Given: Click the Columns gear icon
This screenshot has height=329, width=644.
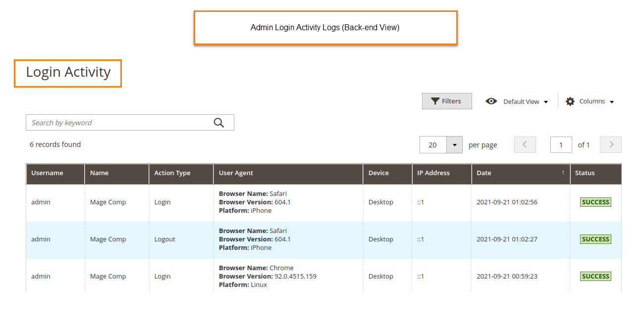Looking at the screenshot, I should coord(570,101).
